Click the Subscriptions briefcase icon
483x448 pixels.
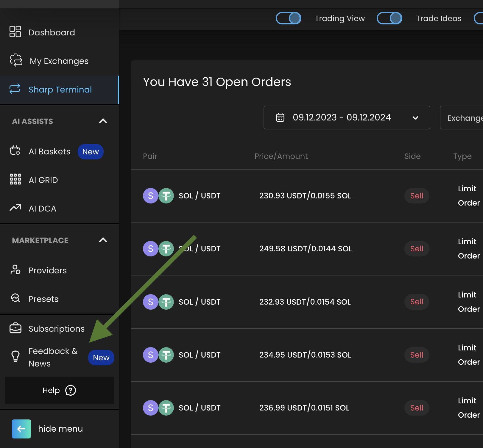pyautogui.click(x=15, y=328)
